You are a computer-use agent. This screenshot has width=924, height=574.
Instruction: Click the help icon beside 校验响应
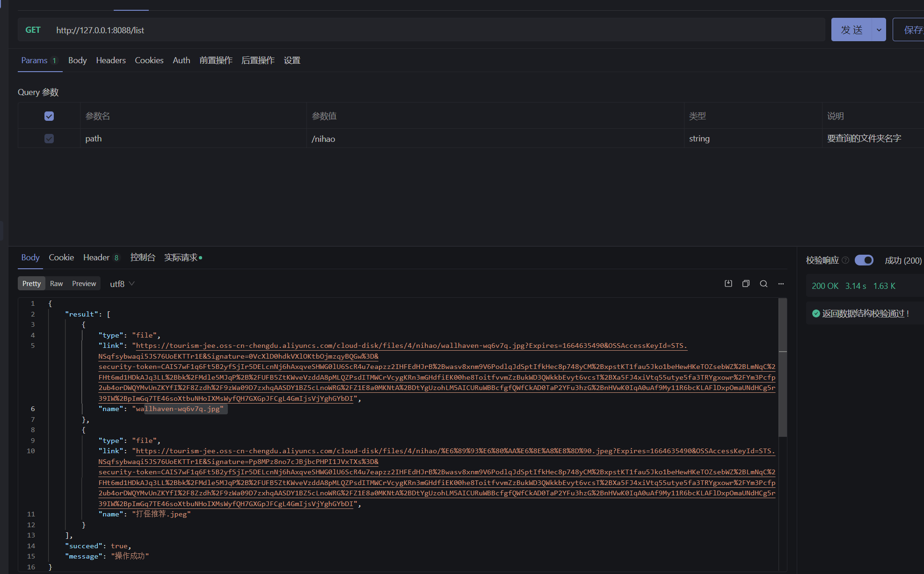click(846, 260)
